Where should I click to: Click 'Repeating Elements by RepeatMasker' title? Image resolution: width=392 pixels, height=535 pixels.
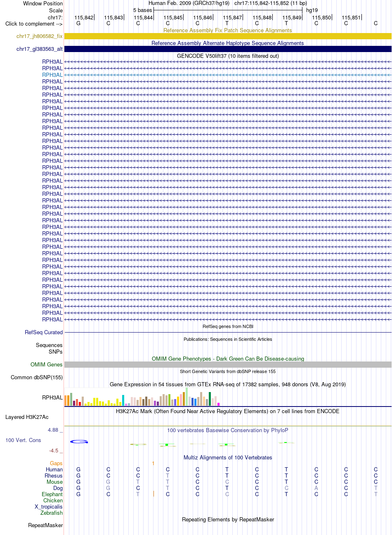228,519
